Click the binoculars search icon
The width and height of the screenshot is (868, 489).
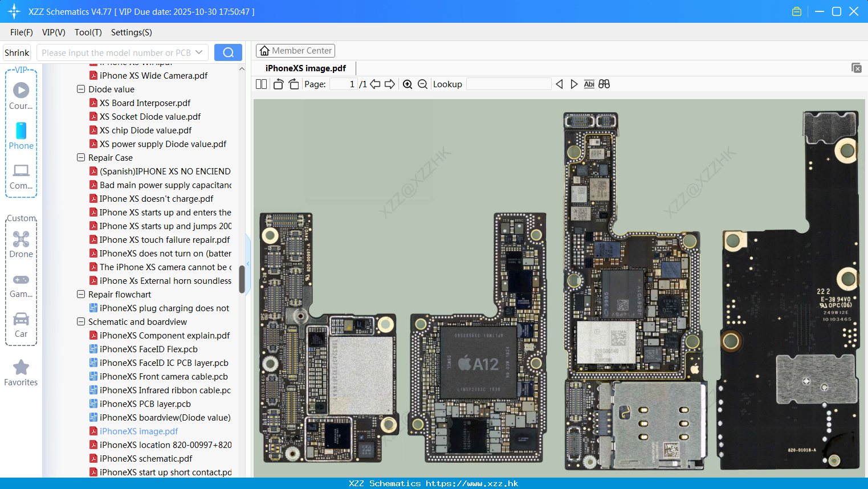[604, 84]
